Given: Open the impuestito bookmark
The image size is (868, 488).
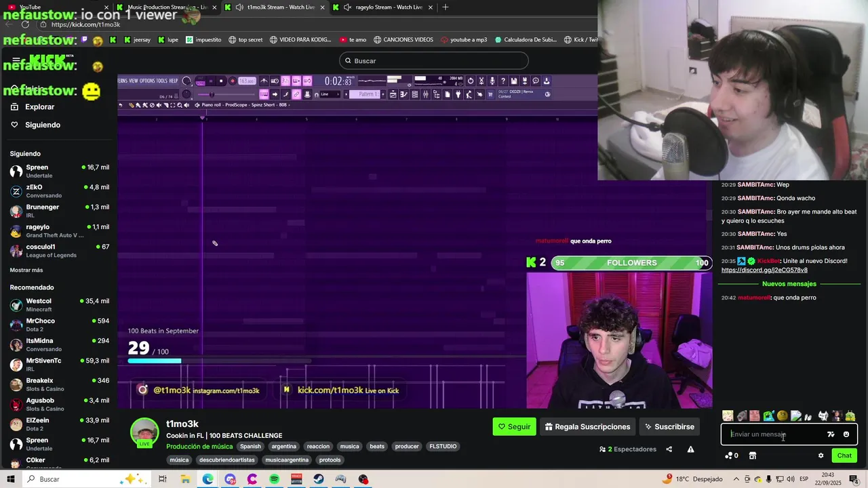Looking at the screenshot, I should [203, 40].
